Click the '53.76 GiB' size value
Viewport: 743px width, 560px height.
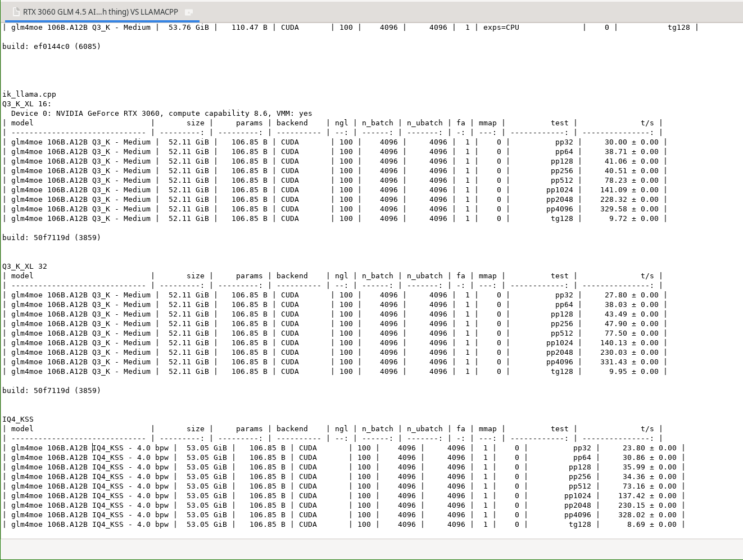pyautogui.click(x=189, y=28)
